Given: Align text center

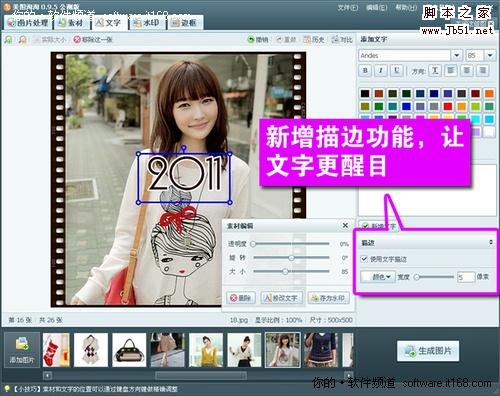Looking at the screenshot, I should click(467, 70).
